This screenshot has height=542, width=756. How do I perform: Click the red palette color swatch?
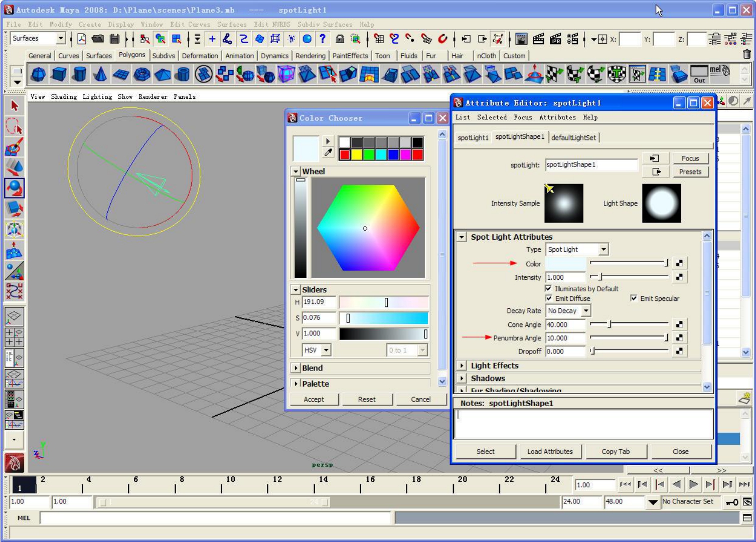pyautogui.click(x=345, y=155)
